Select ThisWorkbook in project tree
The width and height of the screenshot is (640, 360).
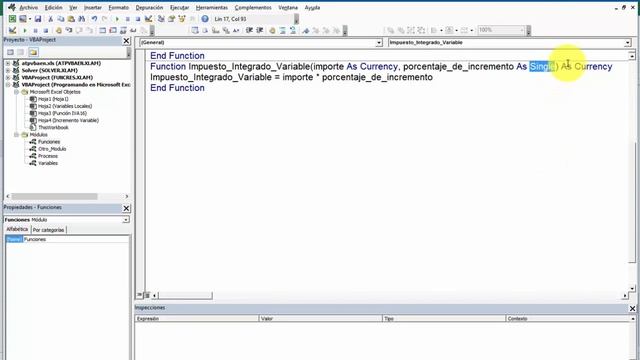click(53, 127)
